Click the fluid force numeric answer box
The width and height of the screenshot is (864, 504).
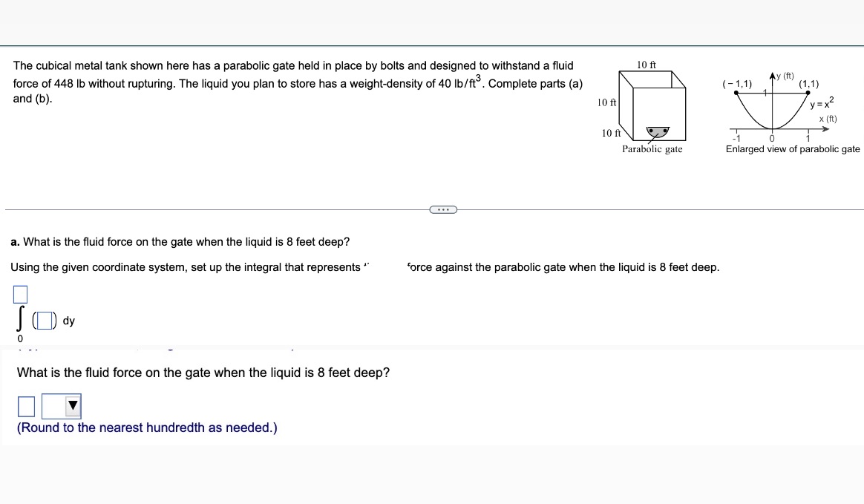27,405
